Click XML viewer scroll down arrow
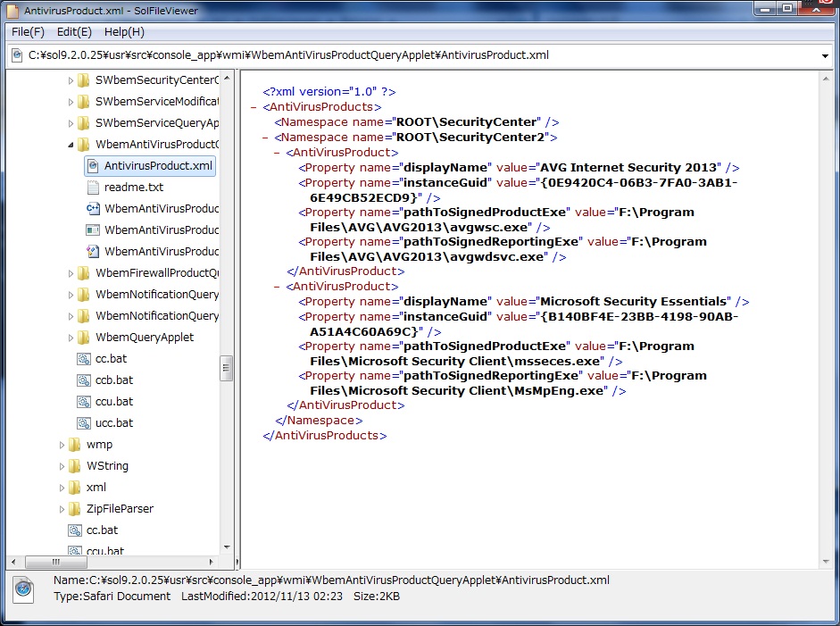The image size is (840, 626). [x=826, y=562]
